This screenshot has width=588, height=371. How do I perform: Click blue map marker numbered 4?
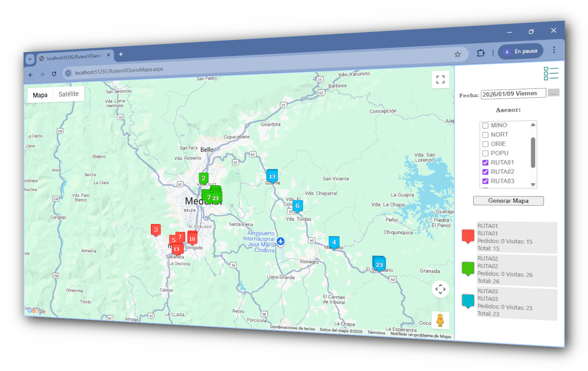[334, 242]
